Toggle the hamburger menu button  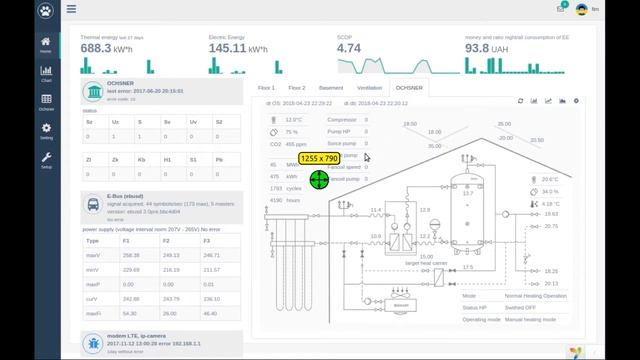point(71,9)
